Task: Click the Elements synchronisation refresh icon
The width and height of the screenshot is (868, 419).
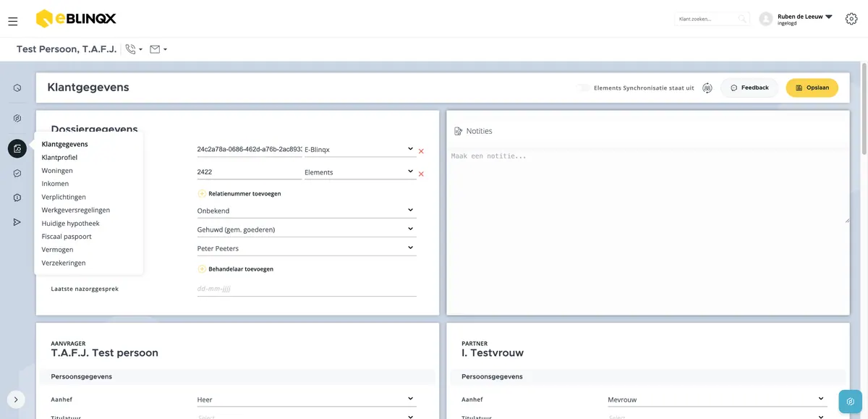Action: tap(707, 88)
